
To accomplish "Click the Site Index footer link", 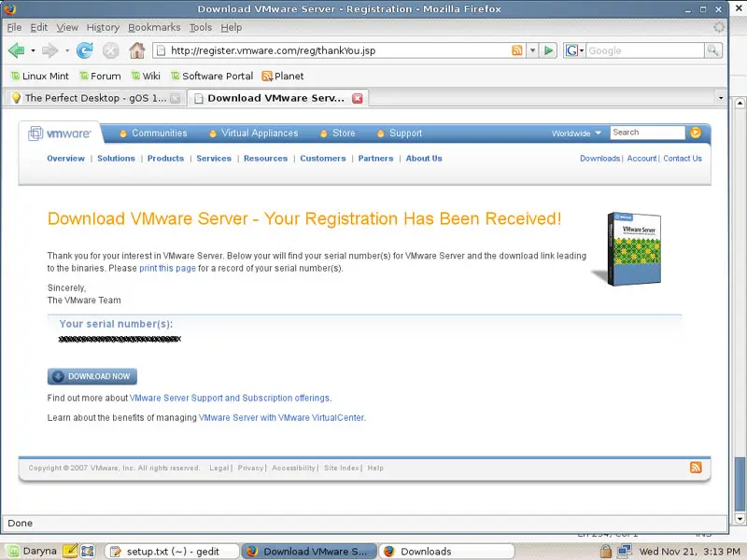I will 341,469.
